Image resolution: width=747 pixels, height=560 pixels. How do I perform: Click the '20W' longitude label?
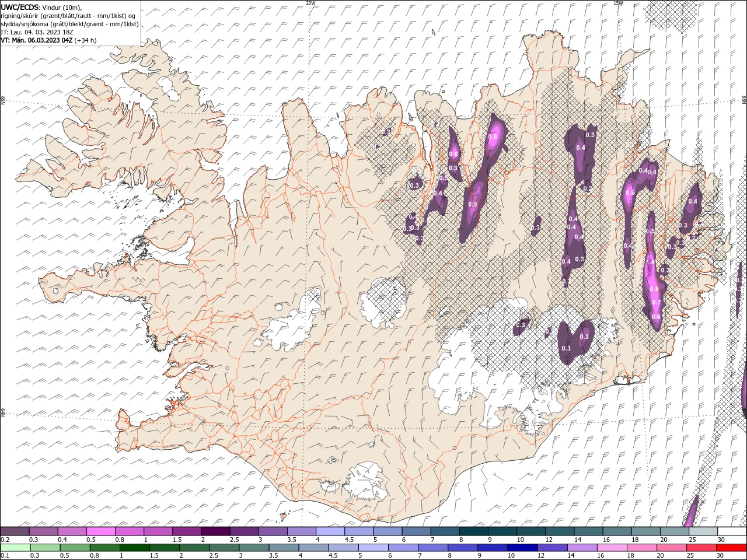[310, 3]
